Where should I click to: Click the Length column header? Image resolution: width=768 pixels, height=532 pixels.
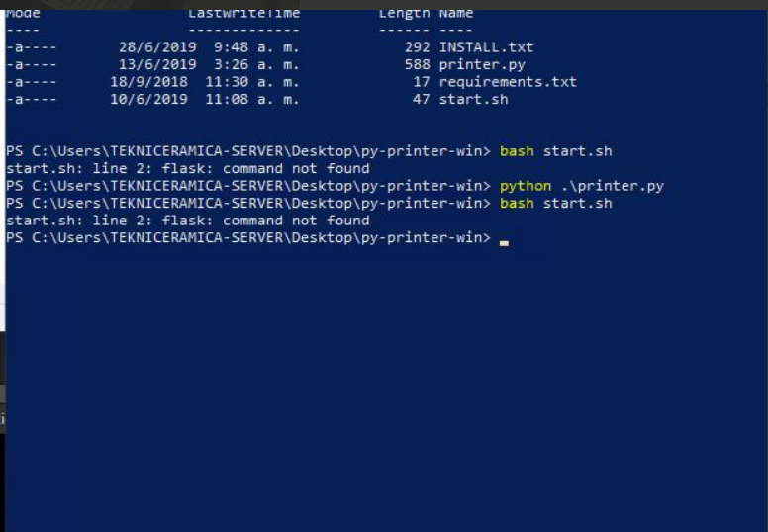point(404,14)
